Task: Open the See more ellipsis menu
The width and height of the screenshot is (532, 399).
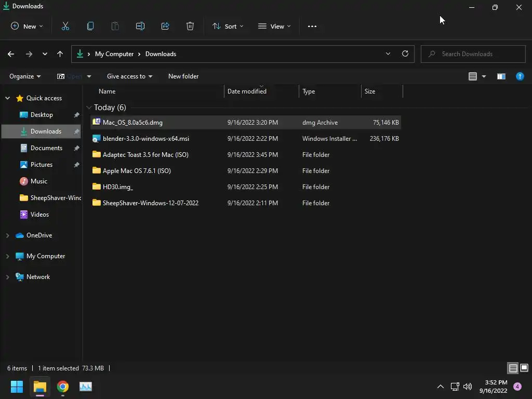Action: 312,26
